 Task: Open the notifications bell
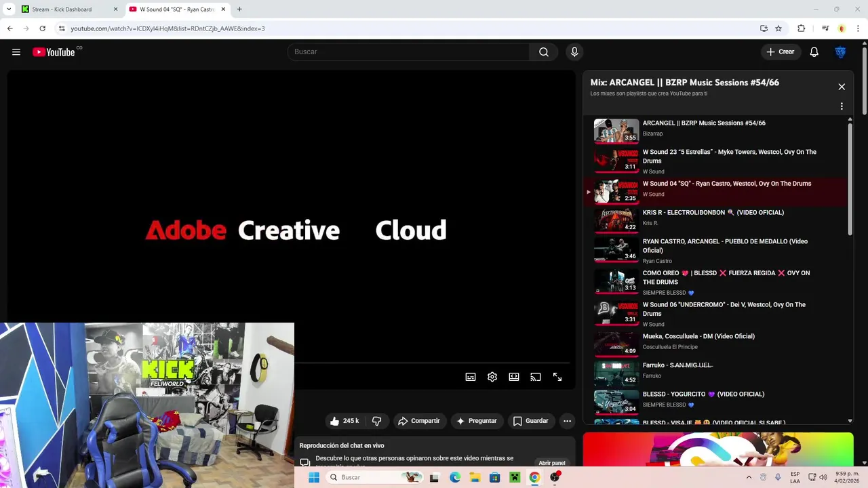pos(814,52)
